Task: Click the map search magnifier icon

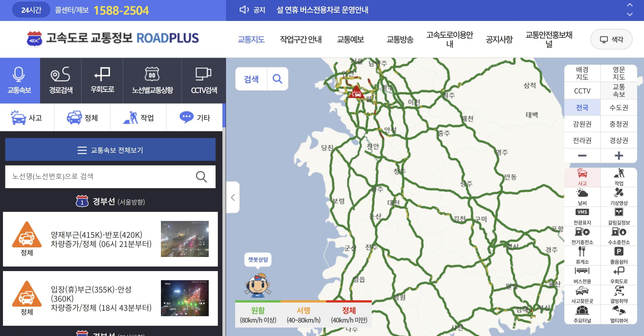Action: (277, 79)
